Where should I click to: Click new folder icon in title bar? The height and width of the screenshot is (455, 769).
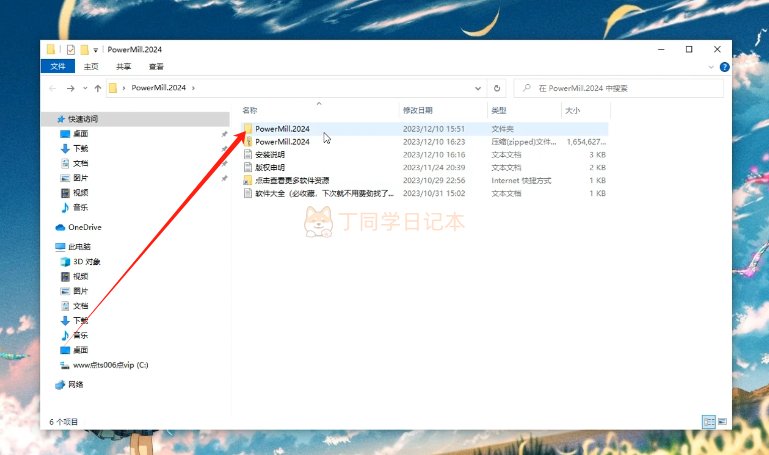84,50
